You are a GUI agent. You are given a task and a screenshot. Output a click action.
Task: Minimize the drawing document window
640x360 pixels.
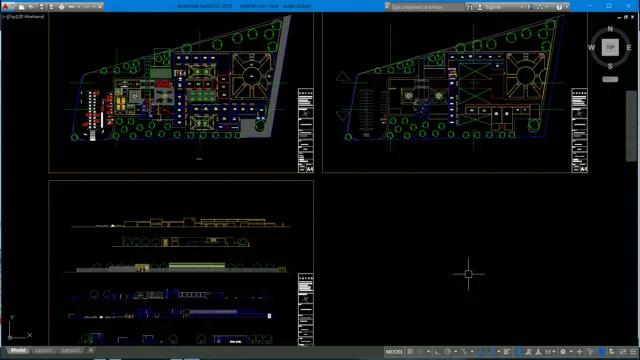coord(619,17)
